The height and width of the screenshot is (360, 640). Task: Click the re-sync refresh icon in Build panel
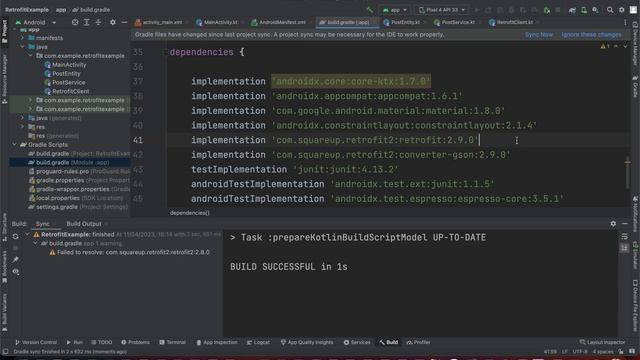(x=16, y=236)
